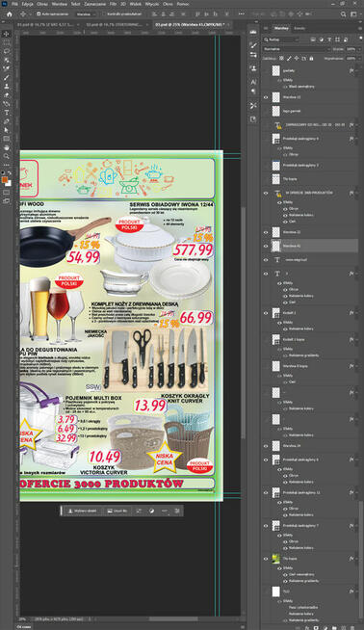Open the Paragraph panel icon

[x=253, y=92]
